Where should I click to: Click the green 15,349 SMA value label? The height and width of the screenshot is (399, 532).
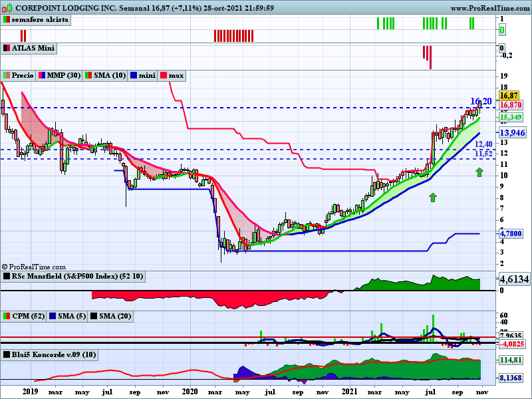tap(511, 118)
